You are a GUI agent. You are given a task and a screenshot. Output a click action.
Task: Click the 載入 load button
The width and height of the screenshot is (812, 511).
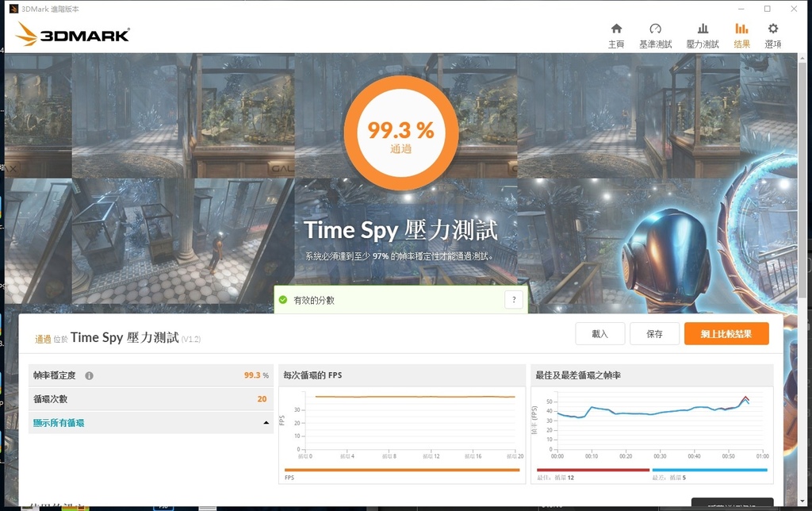pos(599,334)
